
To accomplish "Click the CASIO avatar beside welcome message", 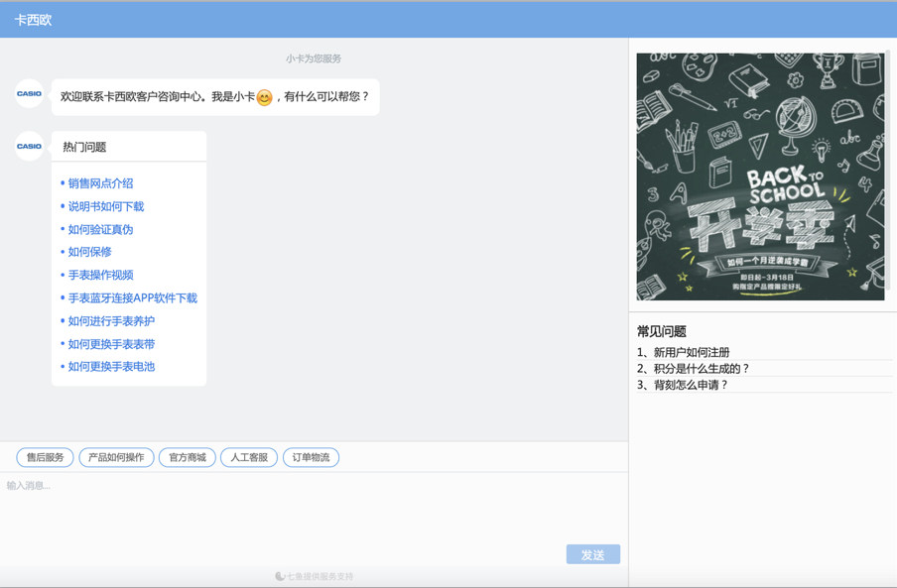I will [29, 94].
